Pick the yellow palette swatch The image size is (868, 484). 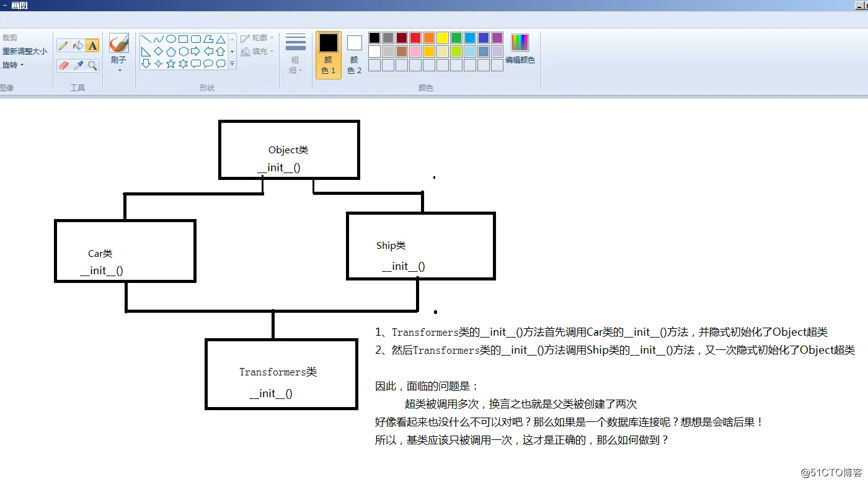pos(443,38)
